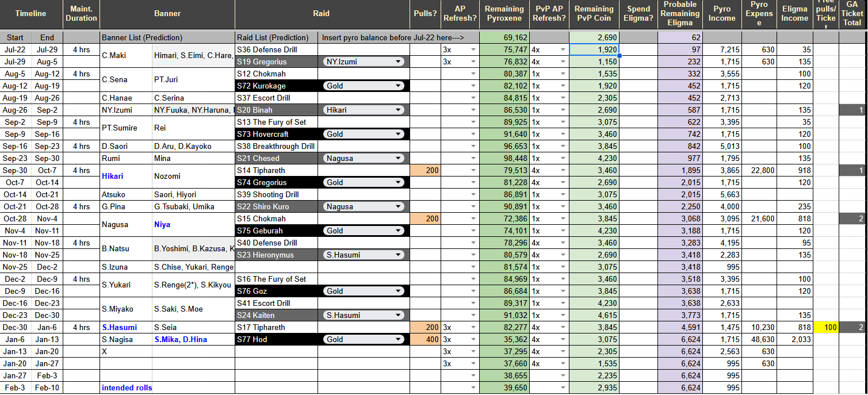The height and width of the screenshot is (395, 868).
Task: Click the 400 pulls cell on S.Nagisa row
Action: (425, 340)
